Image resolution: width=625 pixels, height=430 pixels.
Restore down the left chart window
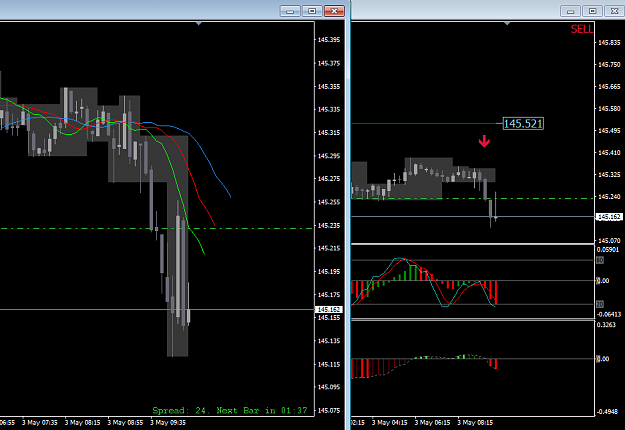(x=312, y=11)
